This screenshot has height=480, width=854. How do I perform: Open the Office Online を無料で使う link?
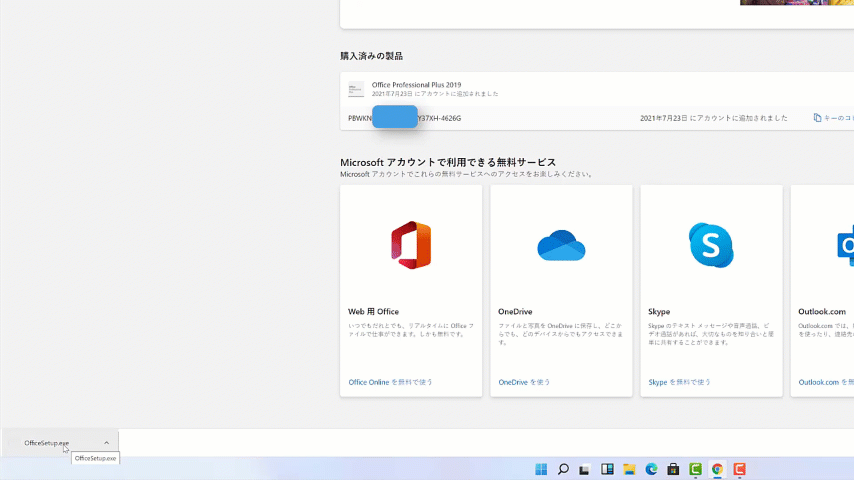coord(390,382)
